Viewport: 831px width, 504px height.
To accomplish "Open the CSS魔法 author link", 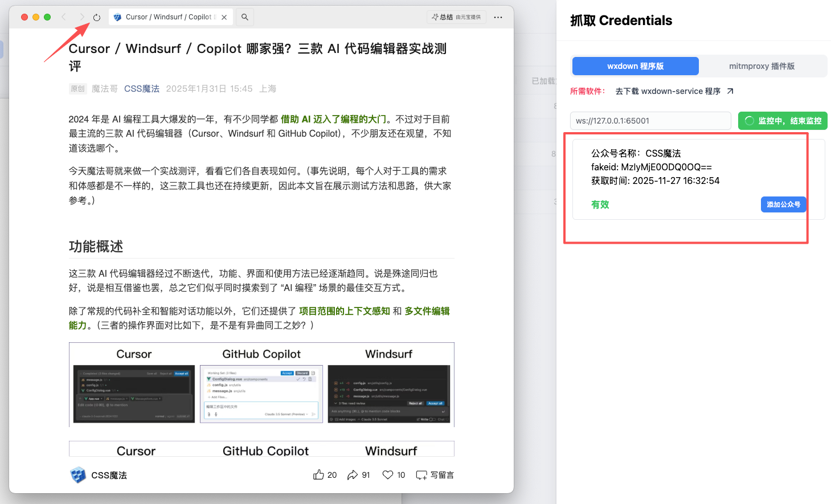I will (x=142, y=89).
